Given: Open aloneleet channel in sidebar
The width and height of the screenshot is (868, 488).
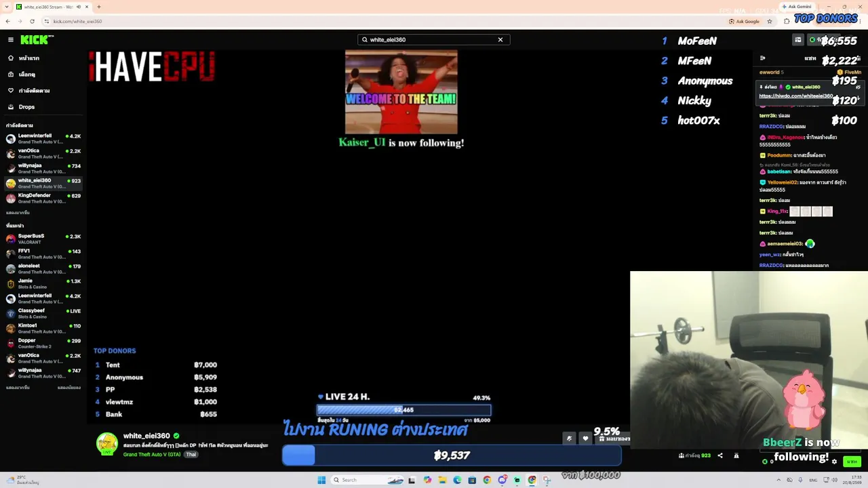Looking at the screenshot, I should pos(43,268).
